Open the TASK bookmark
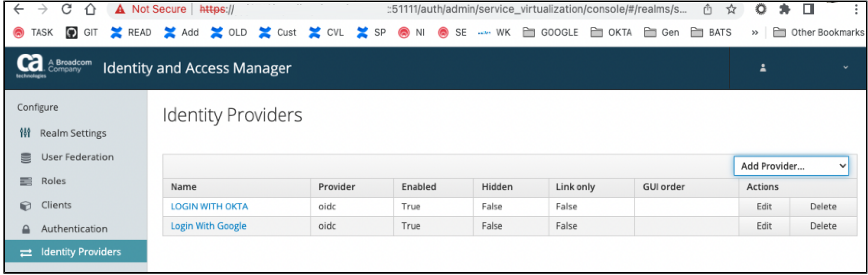This screenshot has height=275, width=868. coord(33,33)
